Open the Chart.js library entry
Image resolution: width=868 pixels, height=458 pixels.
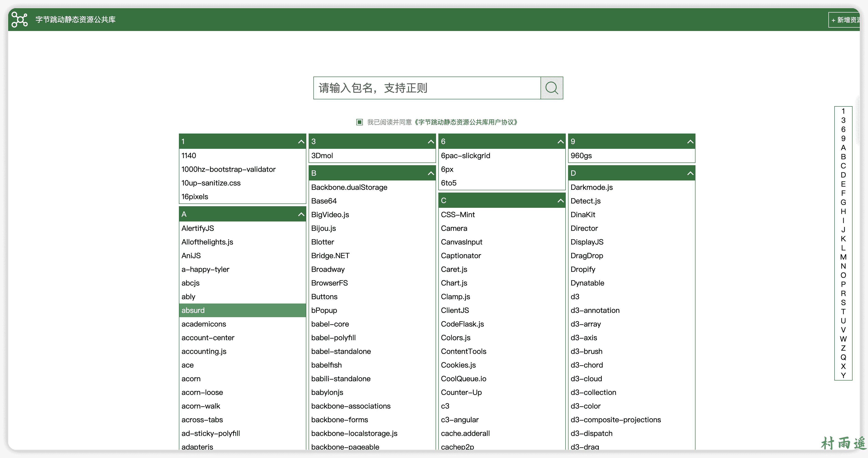[x=454, y=283]
